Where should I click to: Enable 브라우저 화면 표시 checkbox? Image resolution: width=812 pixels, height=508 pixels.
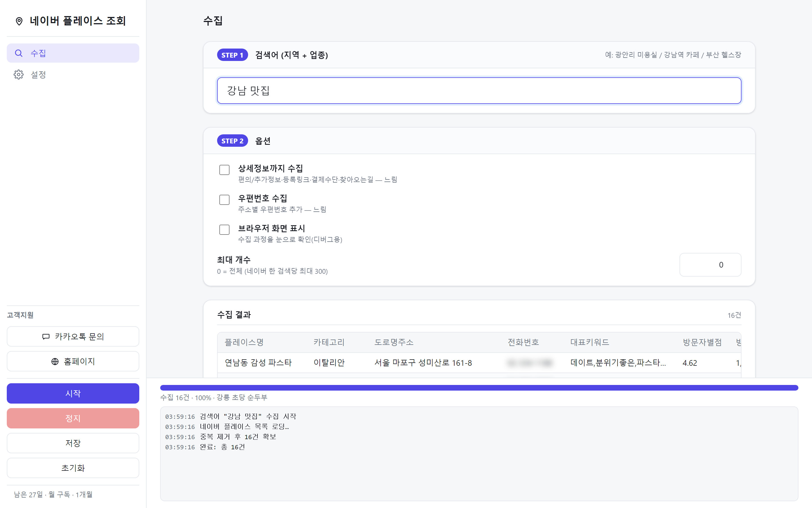[x=224, y=229]
